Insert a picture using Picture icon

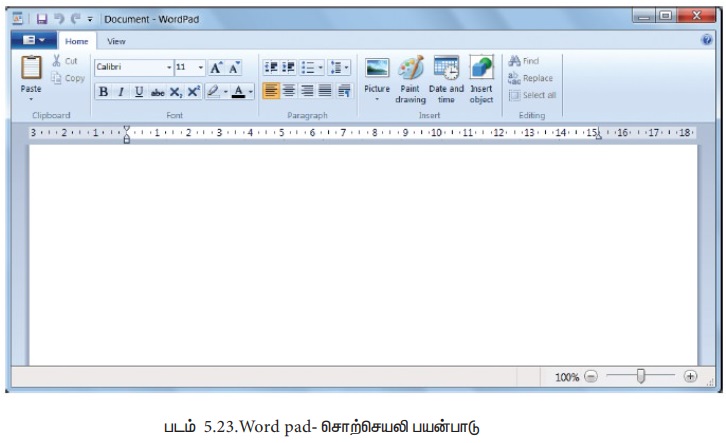377,69
